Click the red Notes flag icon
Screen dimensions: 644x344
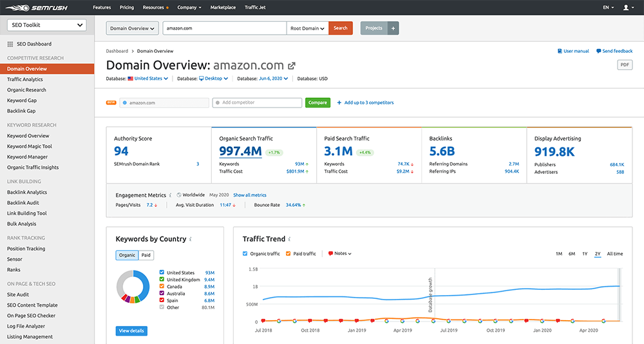(x=330, y=254)
